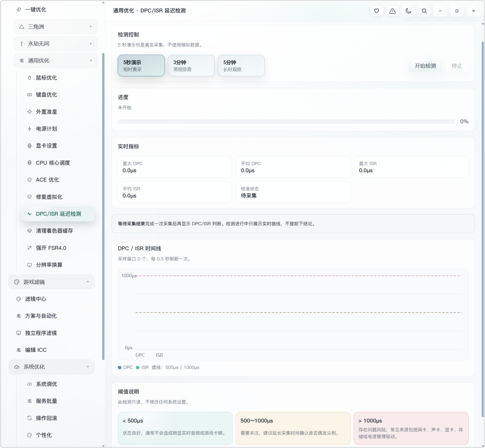Click the keyboard icon beside 键盘优化
Viewport: 485px width, 448px height.
[x=30, y=95]
